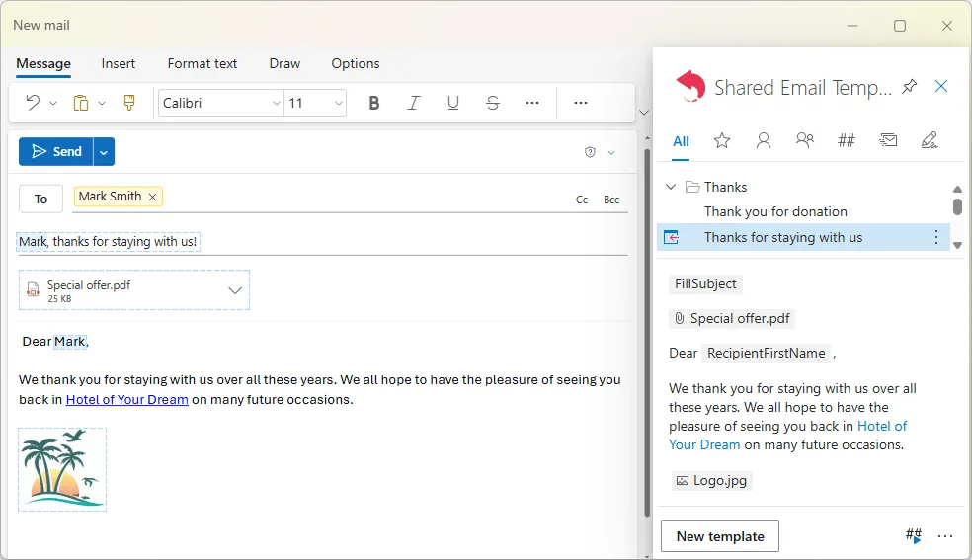Collapse the Thanks folder
Image resolution: width=972 pixels, height=560 pixels.
click(671, 187)
